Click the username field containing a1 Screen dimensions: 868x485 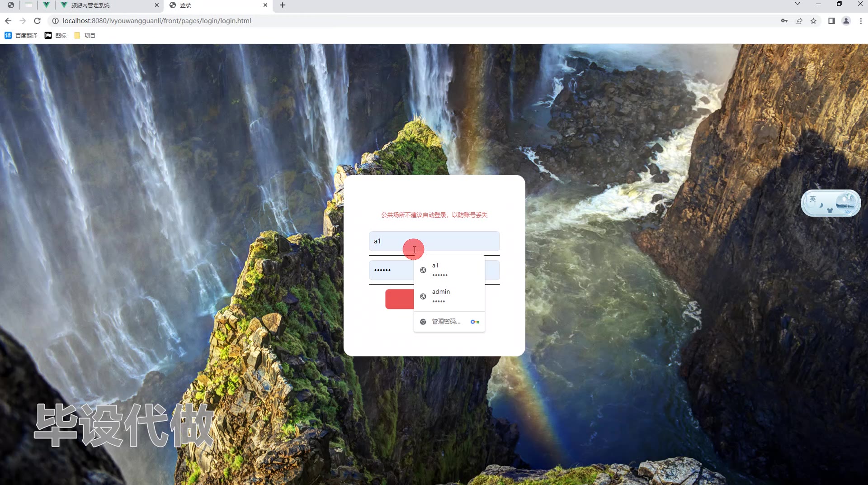pyautogui.click(x=434, y=241)
